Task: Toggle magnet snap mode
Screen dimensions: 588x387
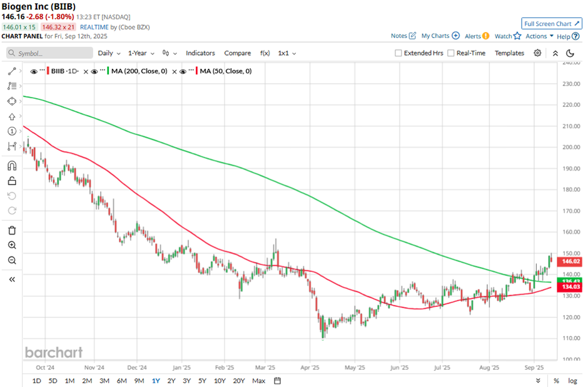Action: click(12, 166)
